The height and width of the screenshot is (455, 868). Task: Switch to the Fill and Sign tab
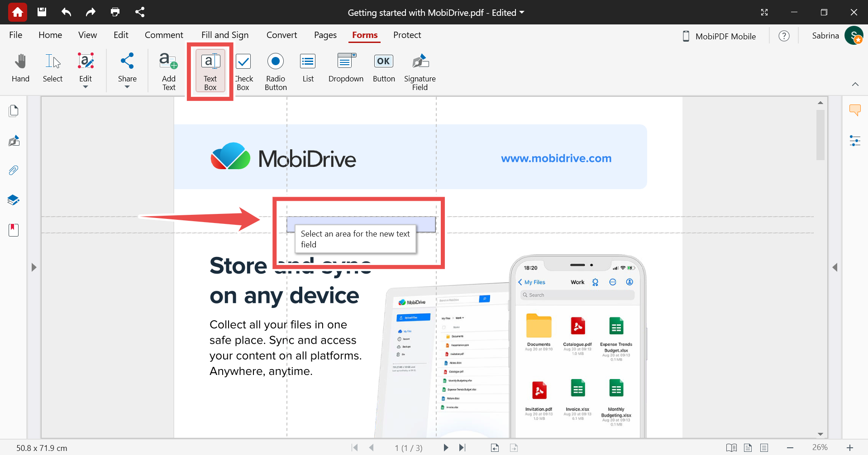click(225, 35)
